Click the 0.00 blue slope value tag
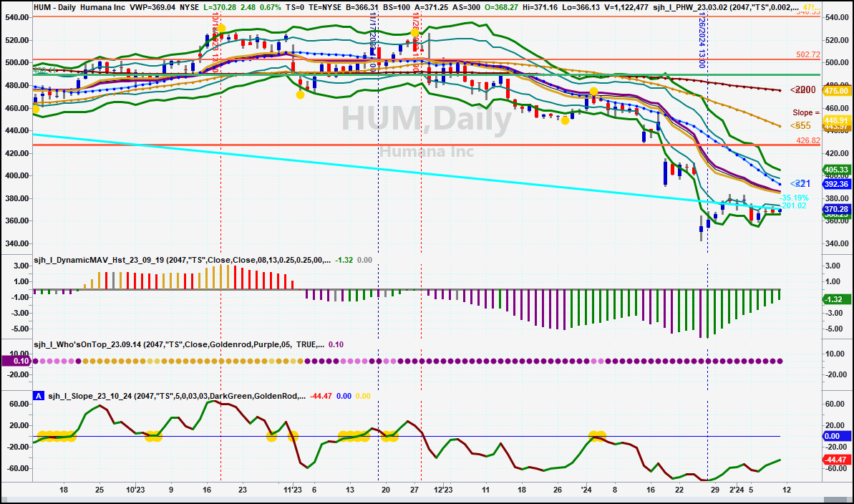Screen dimensions: 854x504 pos(837,437)
